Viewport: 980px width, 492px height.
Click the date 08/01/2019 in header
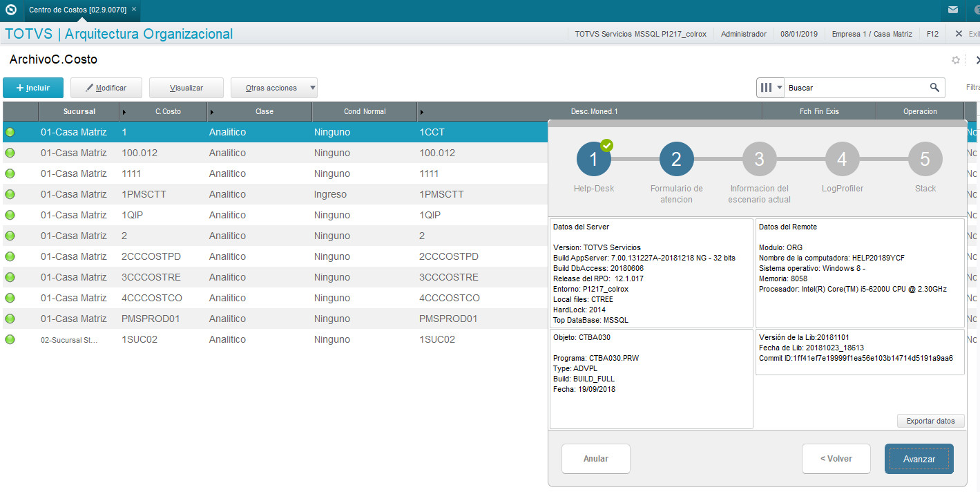(799, 34)
